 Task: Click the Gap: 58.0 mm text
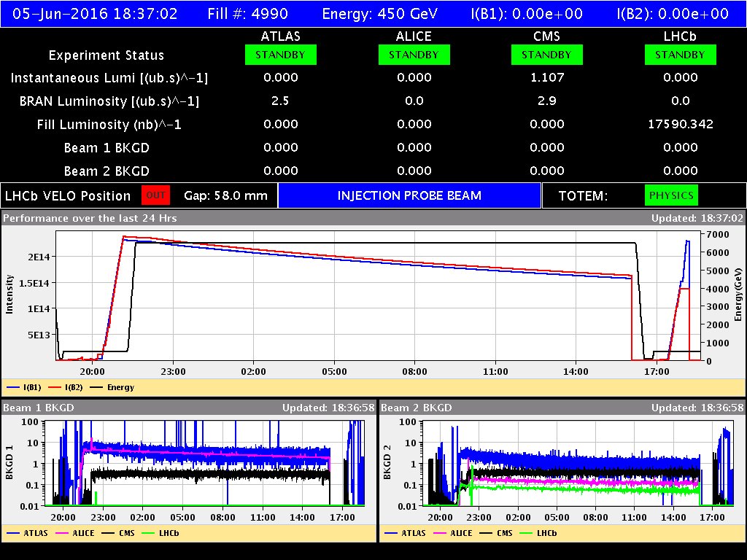click(226, 195)
